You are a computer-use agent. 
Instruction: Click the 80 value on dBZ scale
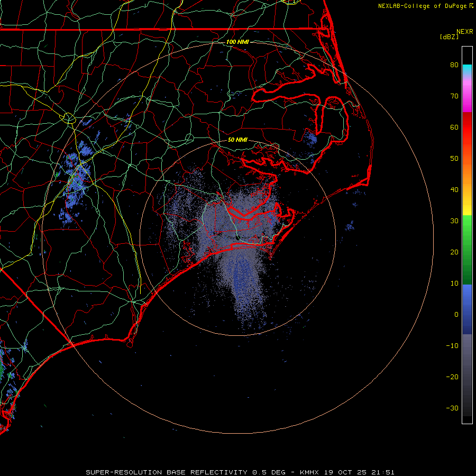pos(454,65)
